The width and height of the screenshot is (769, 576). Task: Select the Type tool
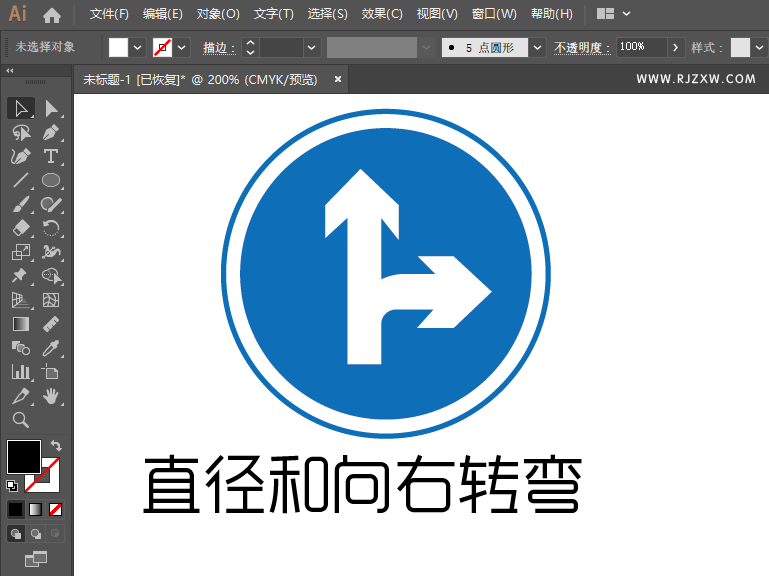coord(51,157)
